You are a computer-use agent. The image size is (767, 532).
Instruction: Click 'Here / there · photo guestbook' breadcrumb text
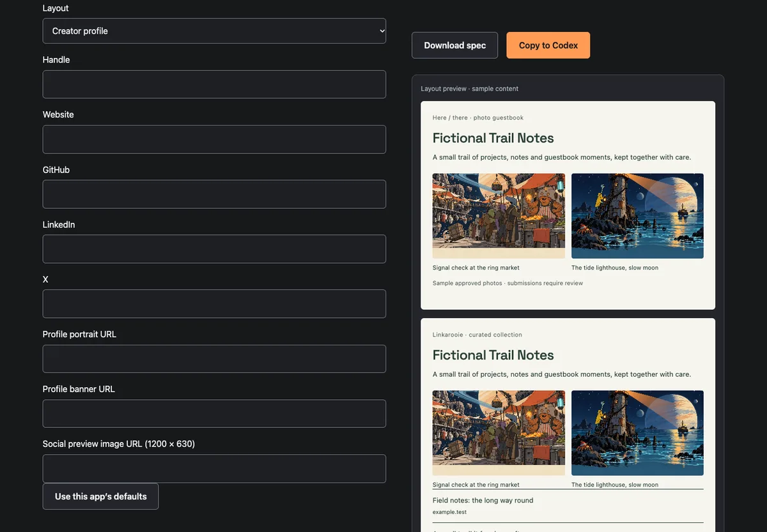coord(478,118)
